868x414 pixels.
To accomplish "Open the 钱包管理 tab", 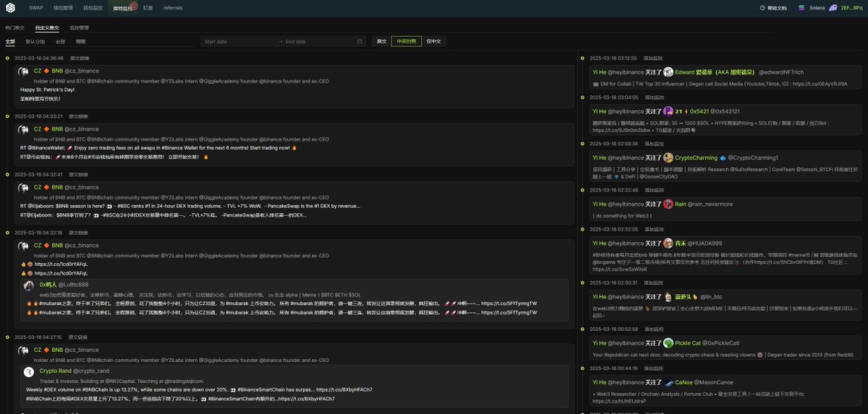I will [63, 8].
